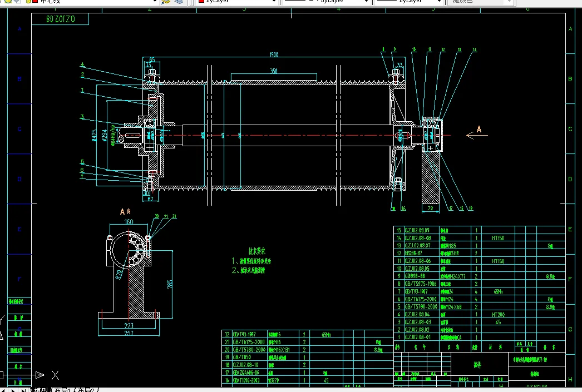Screen dimensions: 582x392
Task: Select the 223 base dimension
Action: (129, 326)
